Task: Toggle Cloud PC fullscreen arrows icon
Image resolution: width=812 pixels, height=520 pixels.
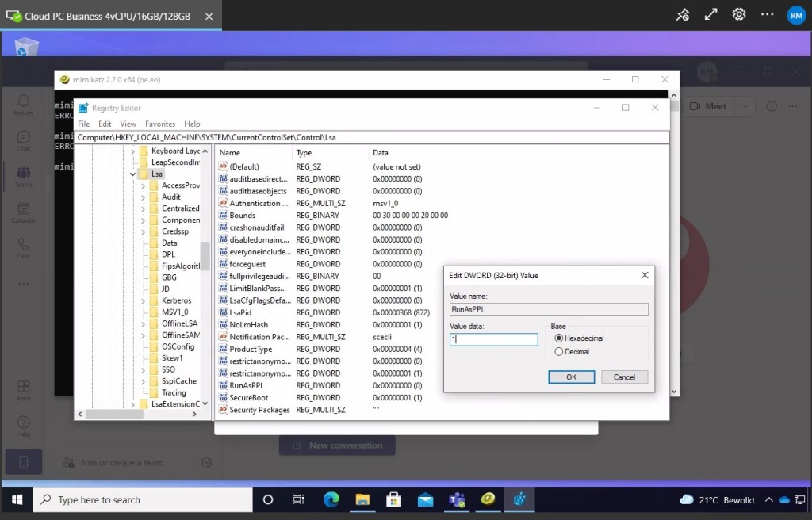Action: point(711,14)
